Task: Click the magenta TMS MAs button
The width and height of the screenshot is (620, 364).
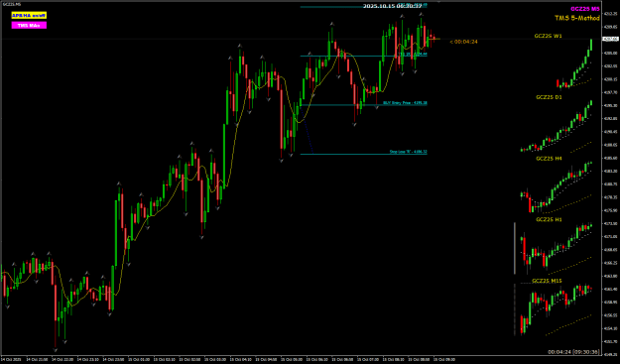Action: [29, 26]
